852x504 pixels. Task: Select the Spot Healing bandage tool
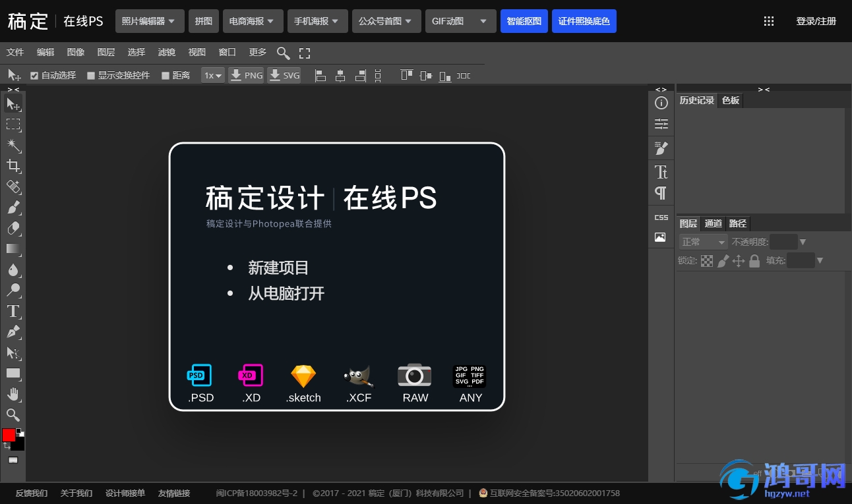pyautogui.click(x=13, y=186)
